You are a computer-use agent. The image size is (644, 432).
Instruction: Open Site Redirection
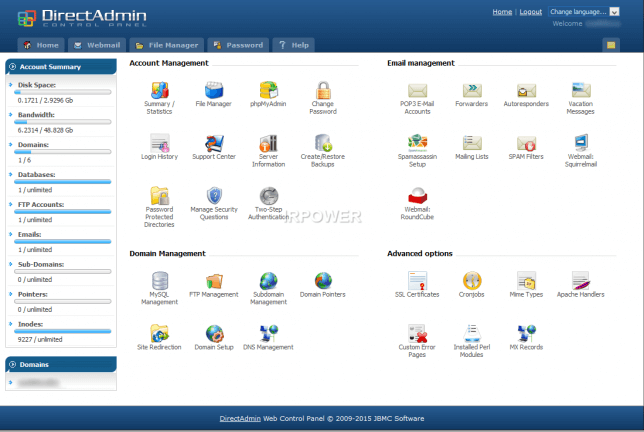159,333
